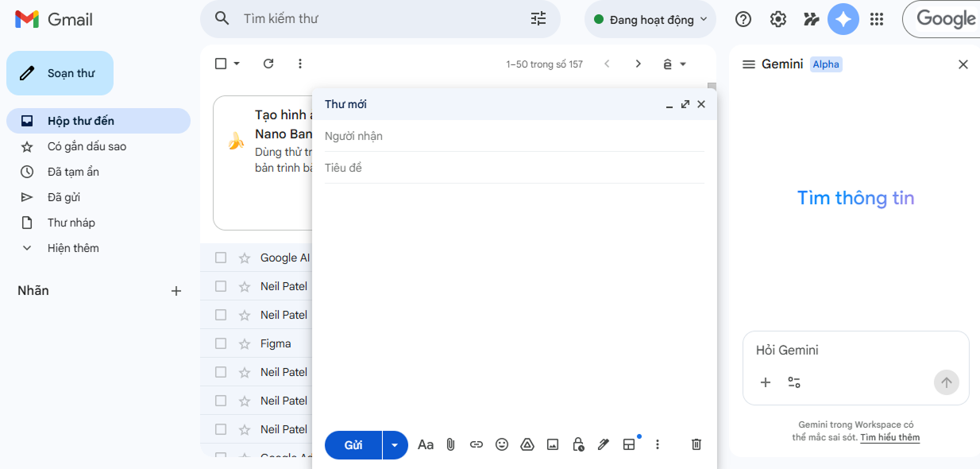Check the select-all checkbox above inbox
This screenshot has width=980, height=469.
[x=221, y=64]
